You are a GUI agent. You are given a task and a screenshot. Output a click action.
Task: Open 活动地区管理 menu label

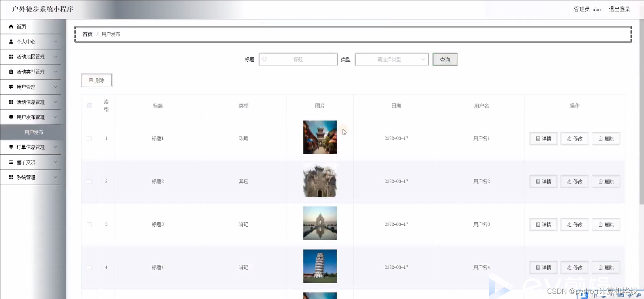tap(30, 57)
